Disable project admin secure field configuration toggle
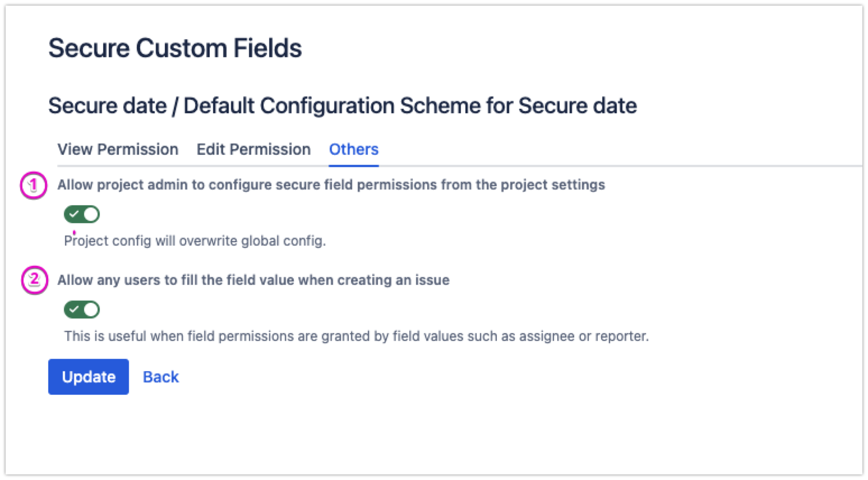 tap(81, 214)
